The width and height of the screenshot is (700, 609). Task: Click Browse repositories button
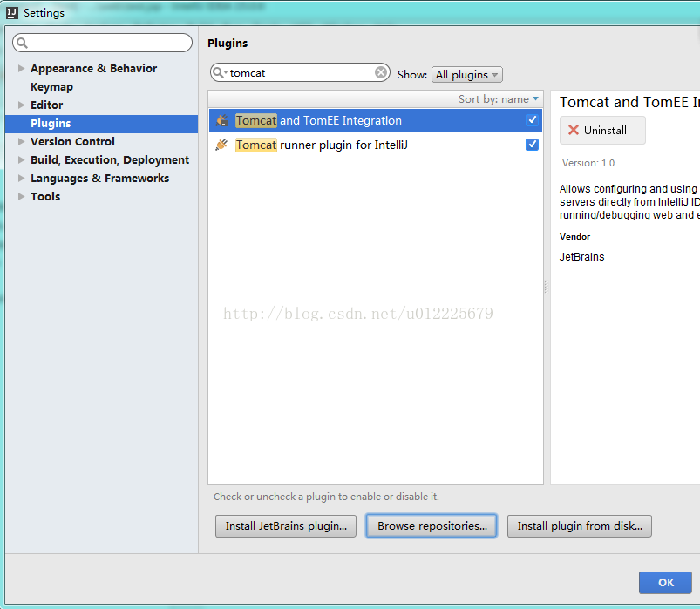click(x=432, y=526)
